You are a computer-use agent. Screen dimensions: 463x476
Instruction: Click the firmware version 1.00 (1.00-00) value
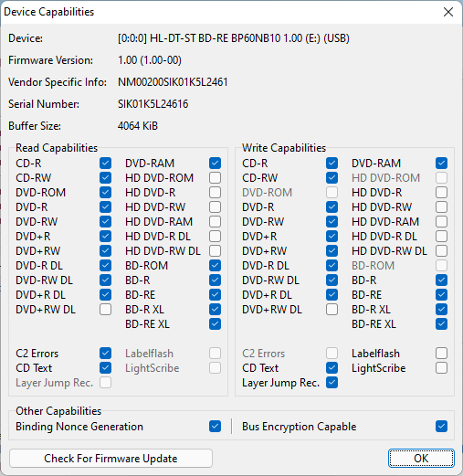(x=150, y=60)
